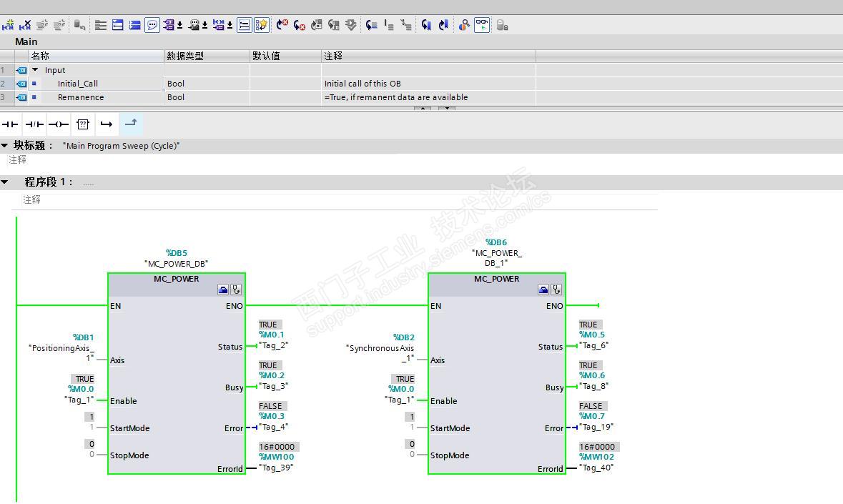843x504 pixels.
Task: Click the grey stacked-lines toolbar icon
Action: (x=101, y=25)
